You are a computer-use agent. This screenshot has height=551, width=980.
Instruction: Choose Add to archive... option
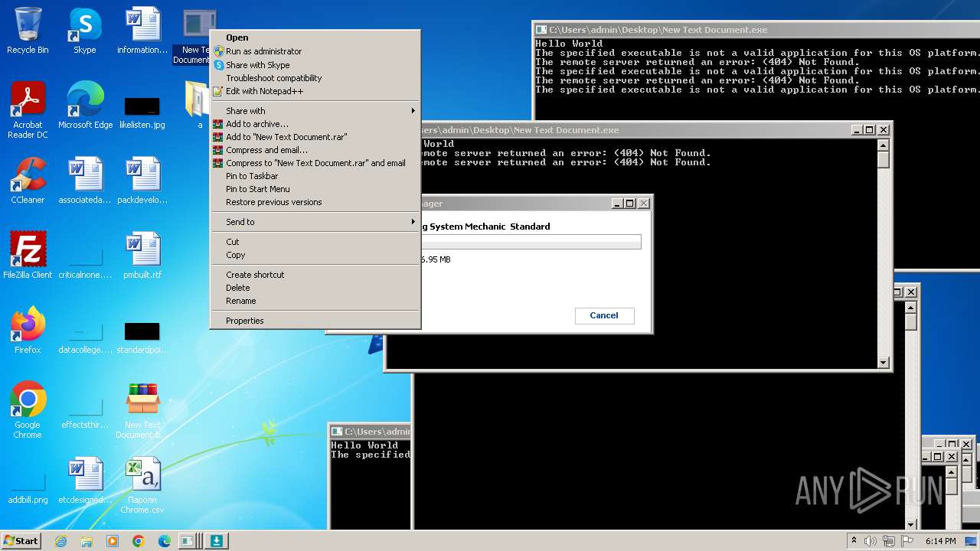click(315, 124)
